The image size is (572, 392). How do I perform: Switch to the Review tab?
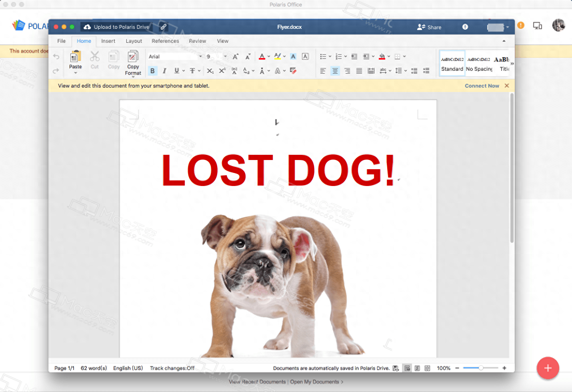(x=197, y=41)
